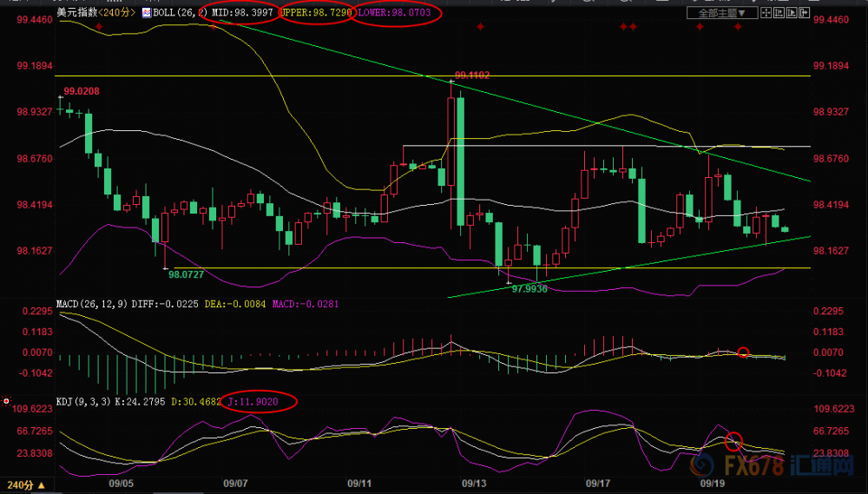868x494 pixels.
Task: Click the 09/11 date on time axis
Action: [359, 484]
